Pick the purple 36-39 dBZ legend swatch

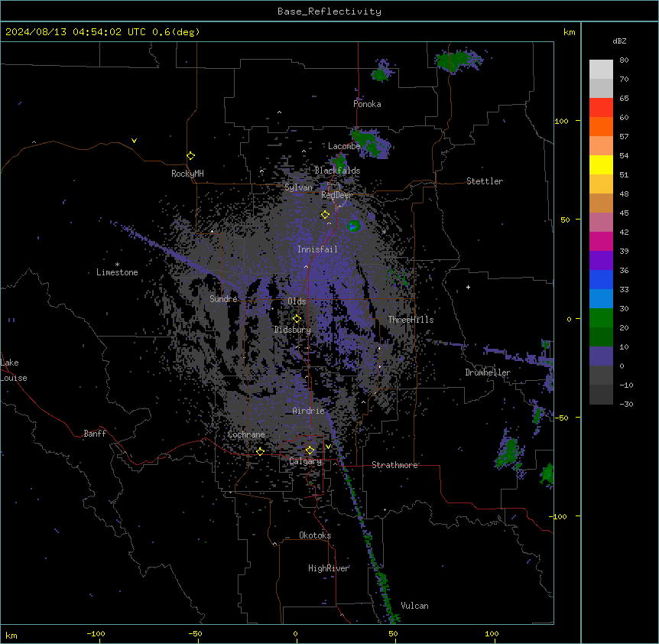click(601, 261)
